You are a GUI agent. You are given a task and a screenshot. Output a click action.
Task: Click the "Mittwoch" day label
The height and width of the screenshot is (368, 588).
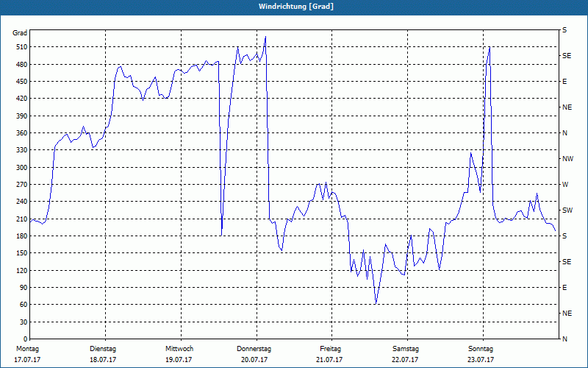[x=179, y=349]
